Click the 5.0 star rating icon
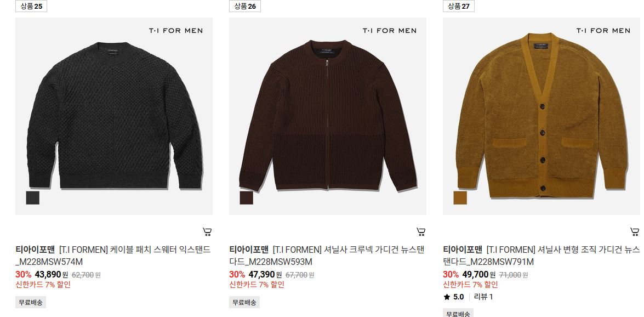The width and height of the screenshot is (644, 317). pos(447,297)
